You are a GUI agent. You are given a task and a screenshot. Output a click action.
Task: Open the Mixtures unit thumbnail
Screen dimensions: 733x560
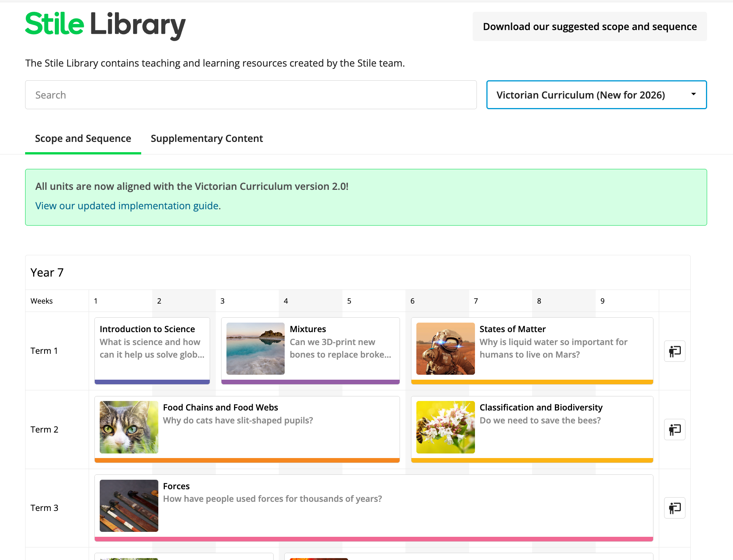[x=255, y=348]
